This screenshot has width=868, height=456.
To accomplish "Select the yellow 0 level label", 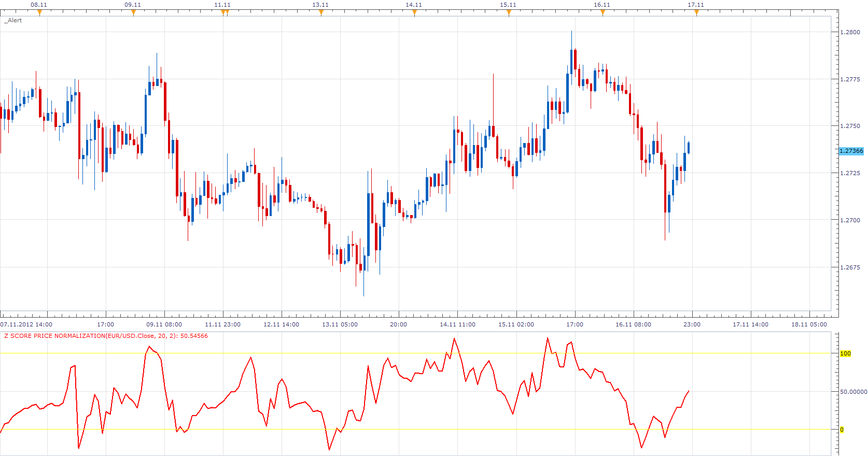I will click(842, 430).
